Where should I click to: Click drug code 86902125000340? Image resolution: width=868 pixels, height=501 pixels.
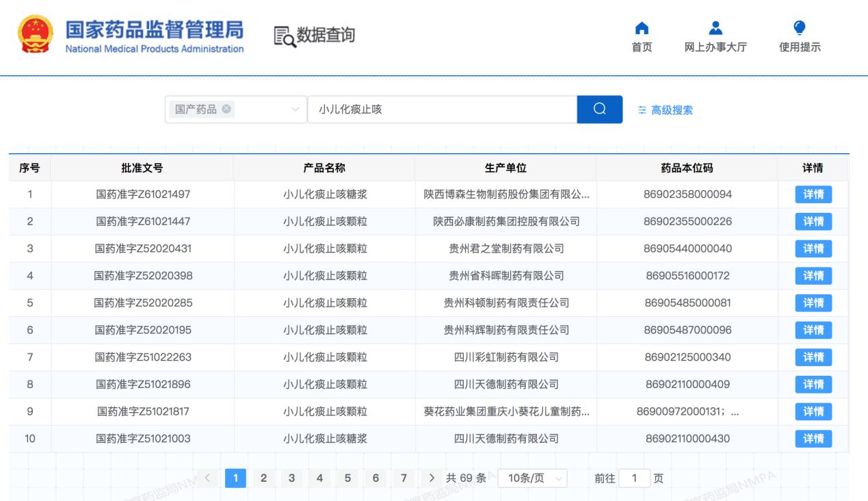tap(687, 357)
